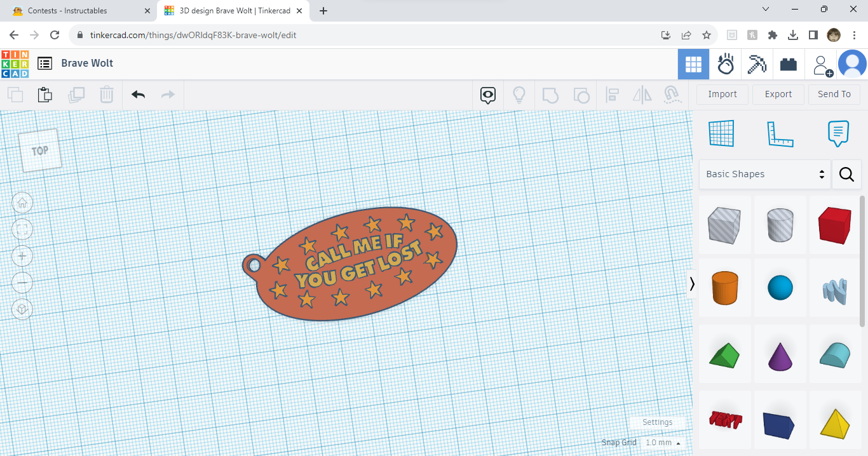Switch to Bricks view
The height and width of the screenshot is (456, 868).
[x=789, y=64]
